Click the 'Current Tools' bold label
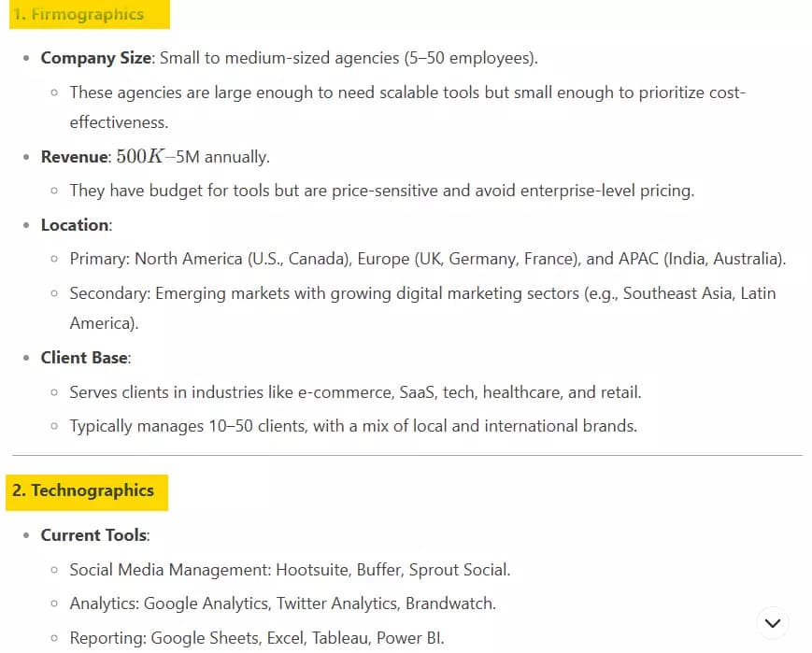Screen dimensions: 812x653 pyautogui.click(x=93, y=535)
